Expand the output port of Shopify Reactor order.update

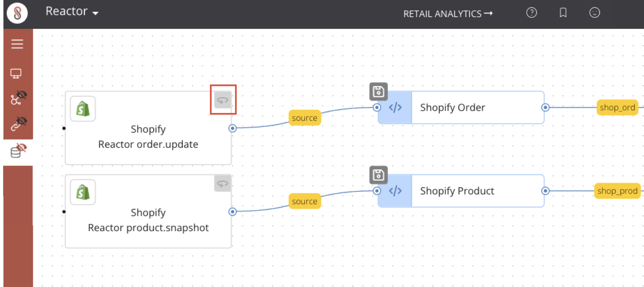pos(232,129)
